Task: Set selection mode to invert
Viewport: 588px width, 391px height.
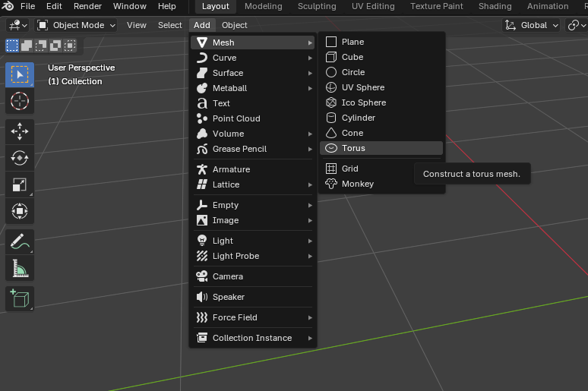Action: pos(55,46)
